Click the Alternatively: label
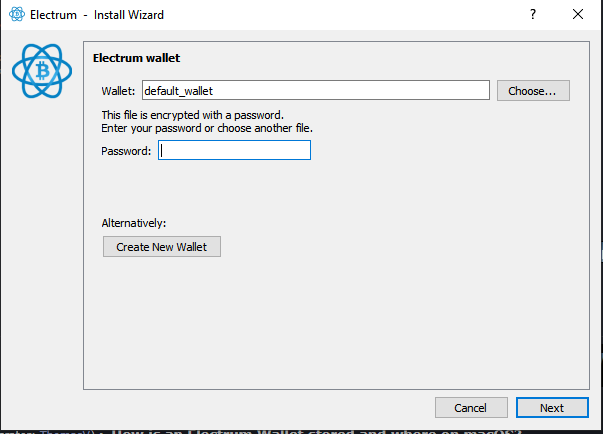The image size is (603, 434). tap(134, 223)
